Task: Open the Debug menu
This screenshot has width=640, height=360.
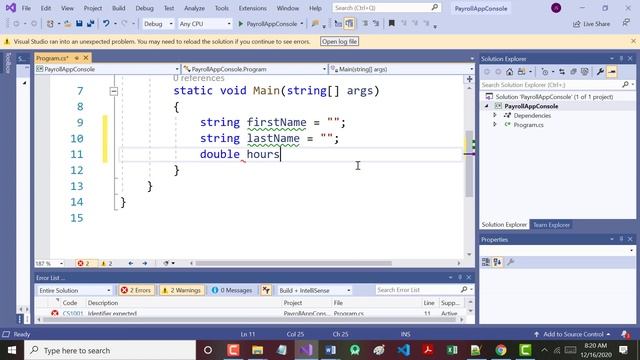Action: [x=144, y=8]
